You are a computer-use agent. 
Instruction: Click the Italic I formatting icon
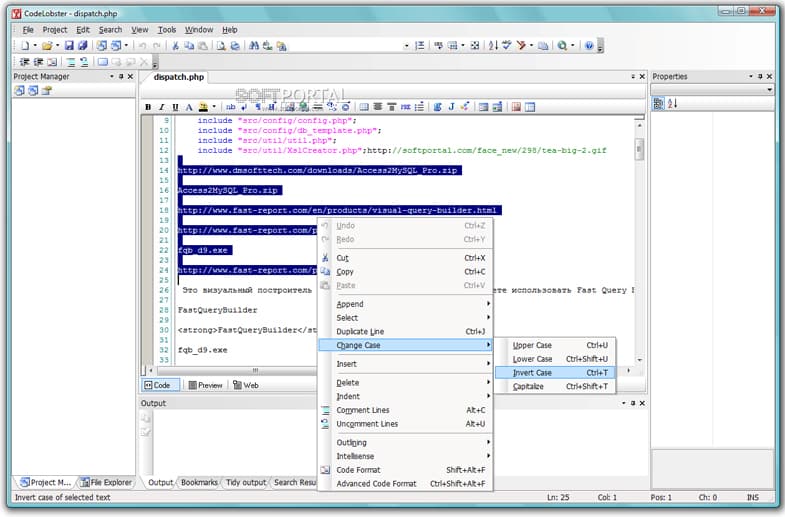point(161,107)
